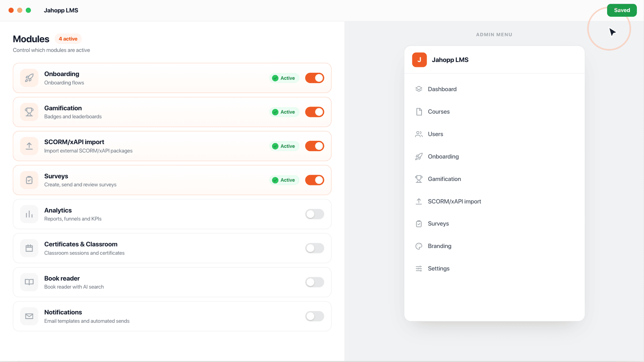Click the Book reader open-book icon
Image resolution: width=644 pixels, height=362 pixels.
(29, 282)
